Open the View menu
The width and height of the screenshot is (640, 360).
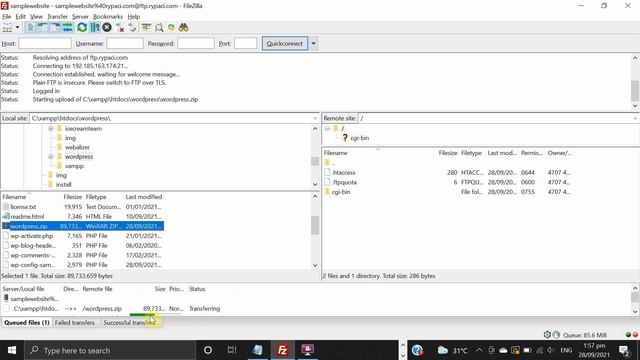click(x=36, y=17)
